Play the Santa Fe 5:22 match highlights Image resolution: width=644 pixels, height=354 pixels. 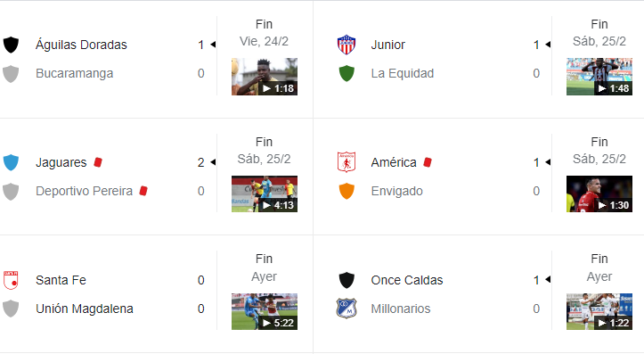(264, 312)
